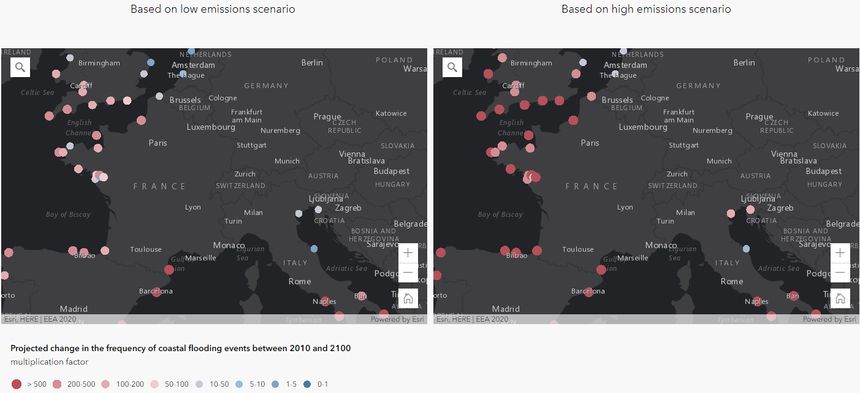Viewport: 860px width, 393px height.
Task: Select the red dot near Barcelona on right map
Action: 589,292
